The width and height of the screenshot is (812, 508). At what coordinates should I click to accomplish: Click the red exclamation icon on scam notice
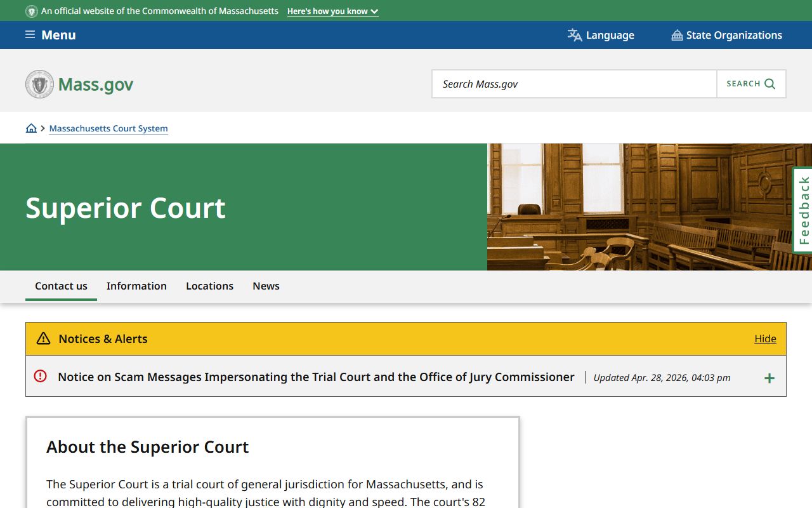[40, 376]
